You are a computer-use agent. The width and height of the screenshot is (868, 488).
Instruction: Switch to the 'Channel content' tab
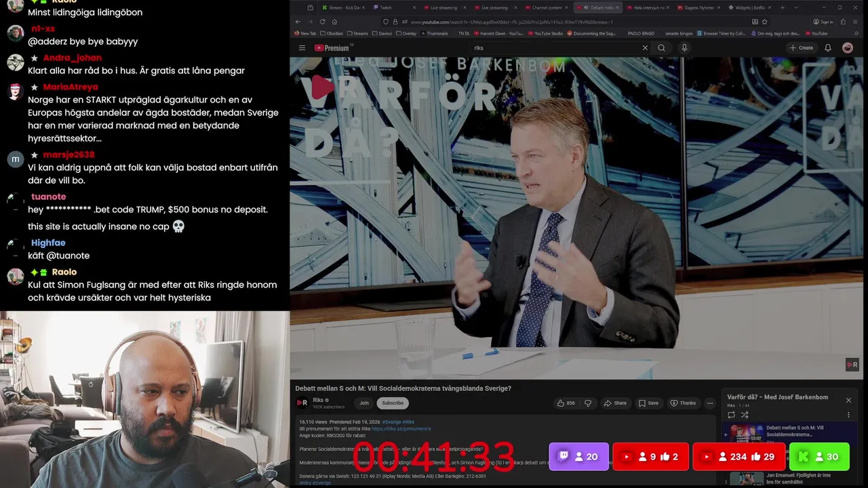click(x=547, y=7)
